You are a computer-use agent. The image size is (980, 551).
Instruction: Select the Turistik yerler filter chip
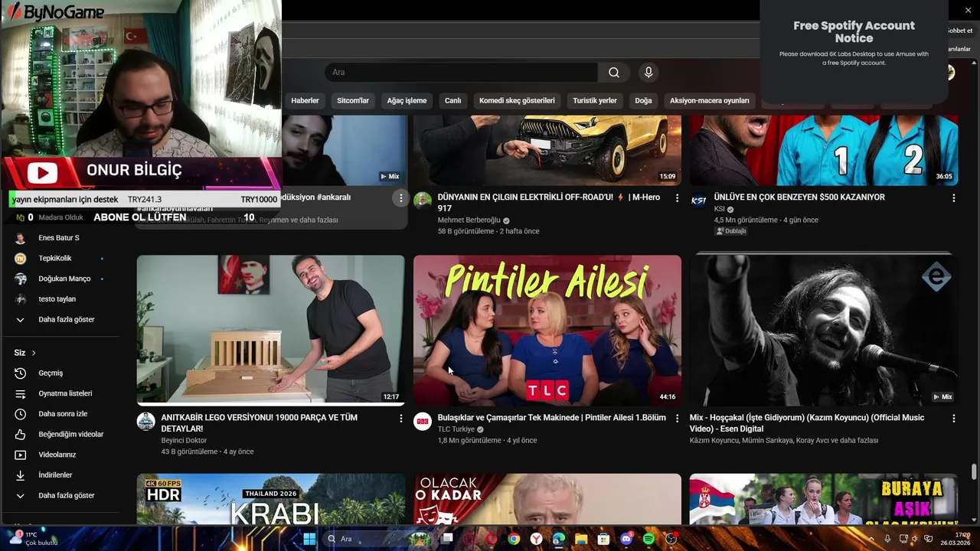(595, 100)
